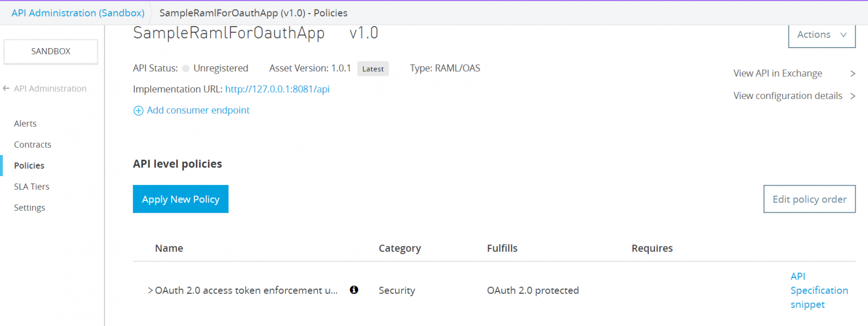Open SLA Tiers page
Viewport: 868px width, 326px height.
point(32,186)
